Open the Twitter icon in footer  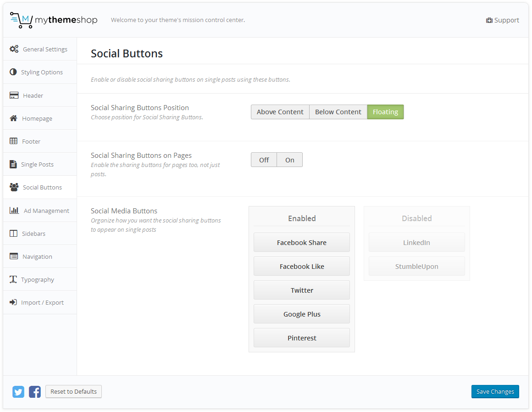coord(18,392)
